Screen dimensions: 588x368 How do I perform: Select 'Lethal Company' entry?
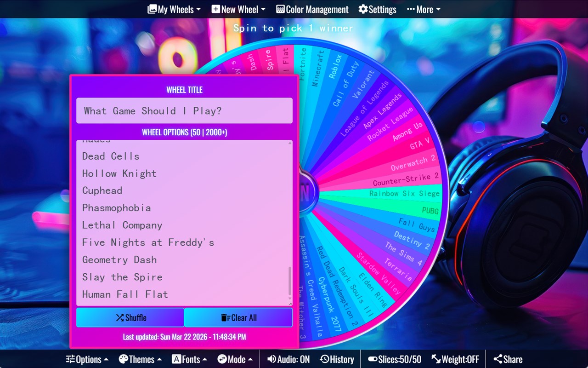coord(122,225)
